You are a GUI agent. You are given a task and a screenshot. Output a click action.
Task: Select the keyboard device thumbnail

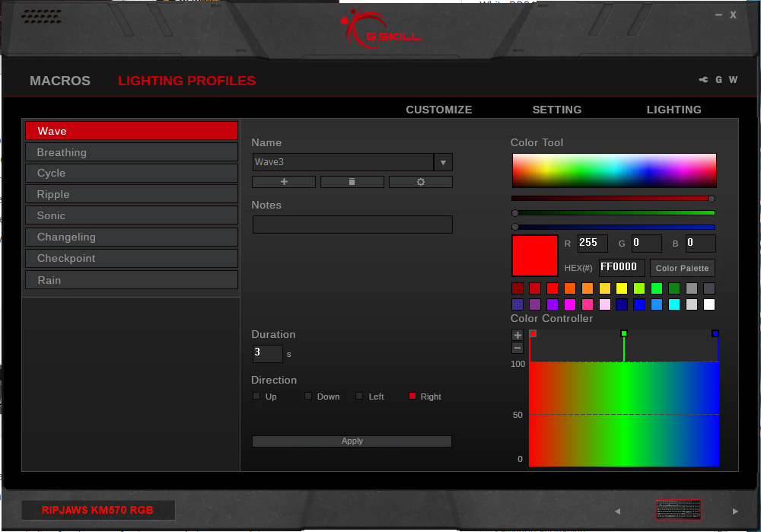coord(678,510)
